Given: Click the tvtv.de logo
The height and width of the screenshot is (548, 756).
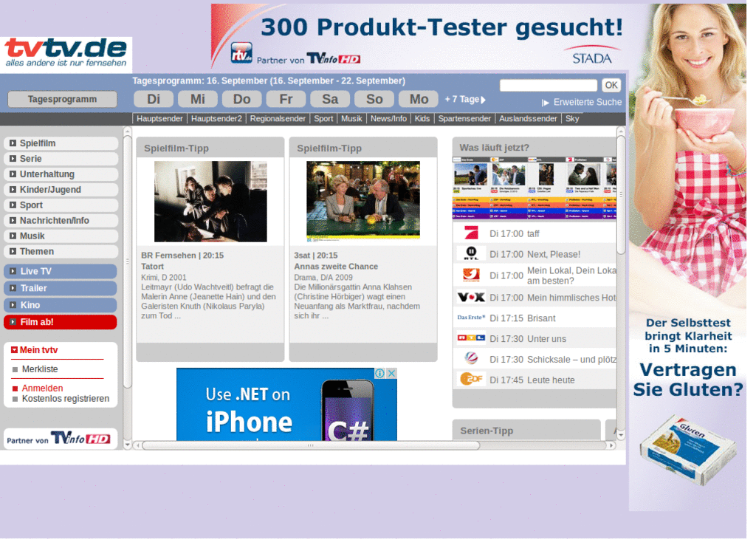Looking at the screenshot, I should (66, 52).
